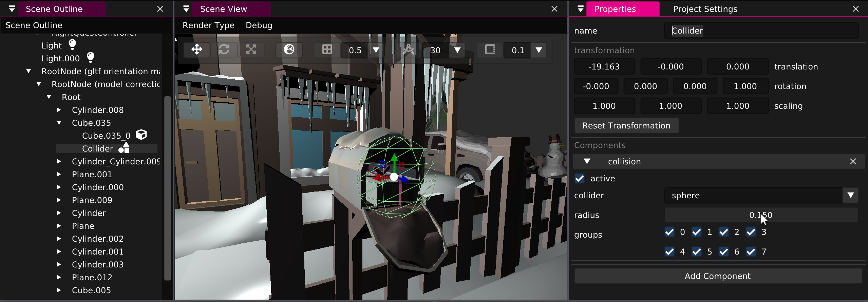
Task: Collapse the collision component section
Action: click(587, 161)
